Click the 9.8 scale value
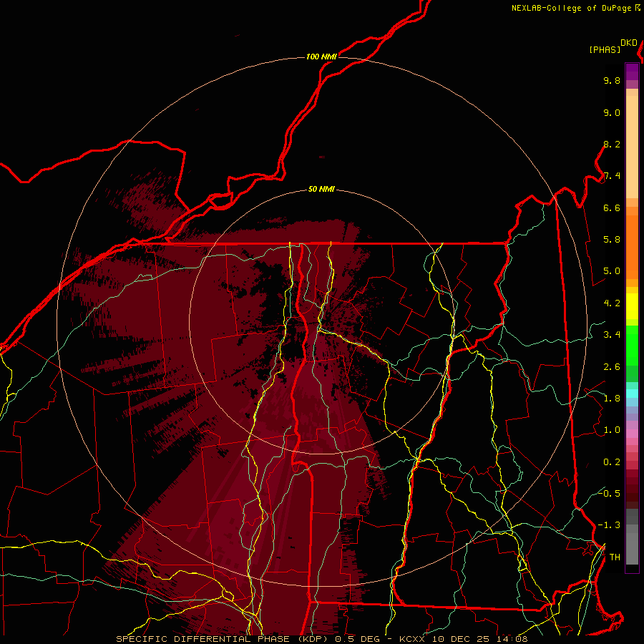The height and width of the screenshot is (644, 644). pyautogui.click(x=612, y=80)
